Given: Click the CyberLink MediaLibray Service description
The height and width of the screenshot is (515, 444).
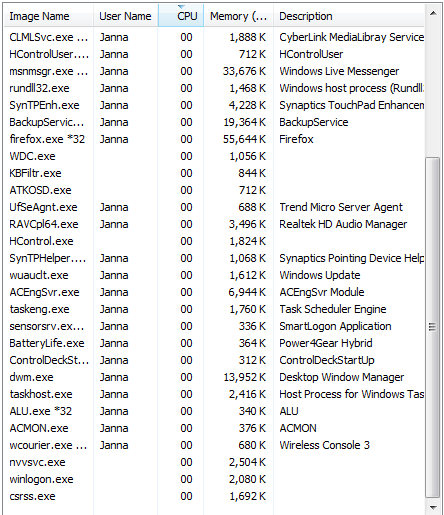Looking at the screenshot, I should (x=352, y=37).
